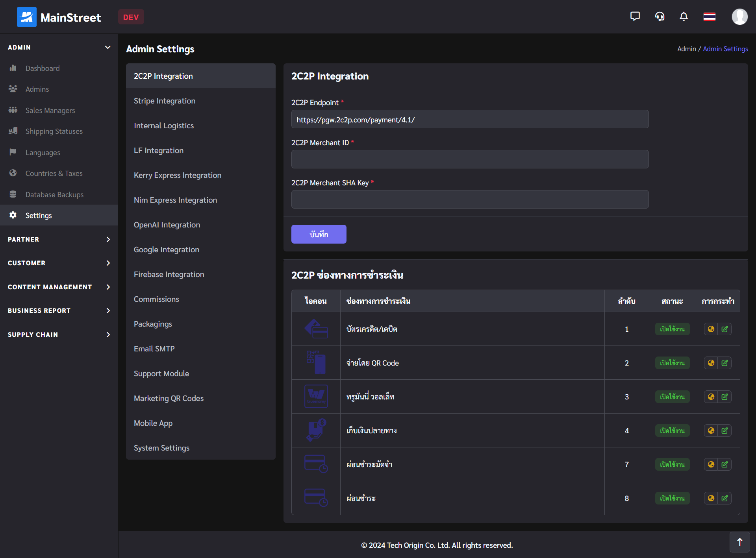Edit the ผ่อนชำระมัดจำ payment channel
Viewport: 756px width, 558px height.
pos(724,464)
